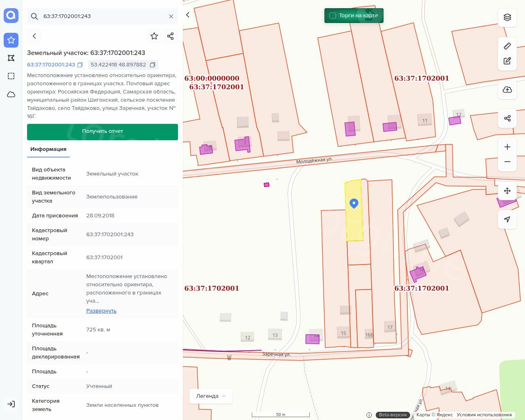Expand the address with 'Развернуть'
Image resolution: width=525 pixels, height=420 pixels.
point(101,310)
